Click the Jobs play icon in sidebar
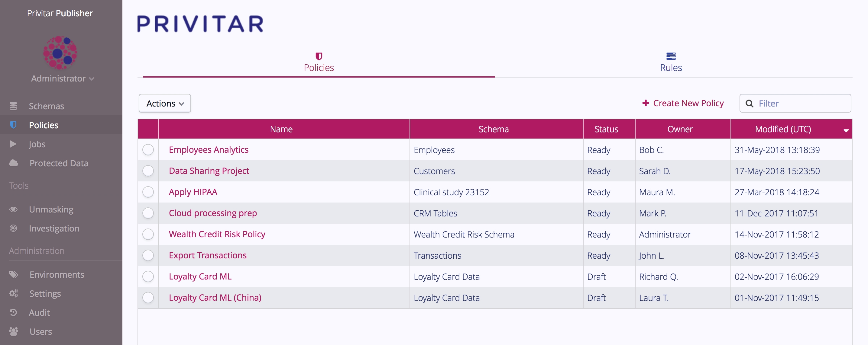Viewport: 868px width, 345px height. coord(13,144)
